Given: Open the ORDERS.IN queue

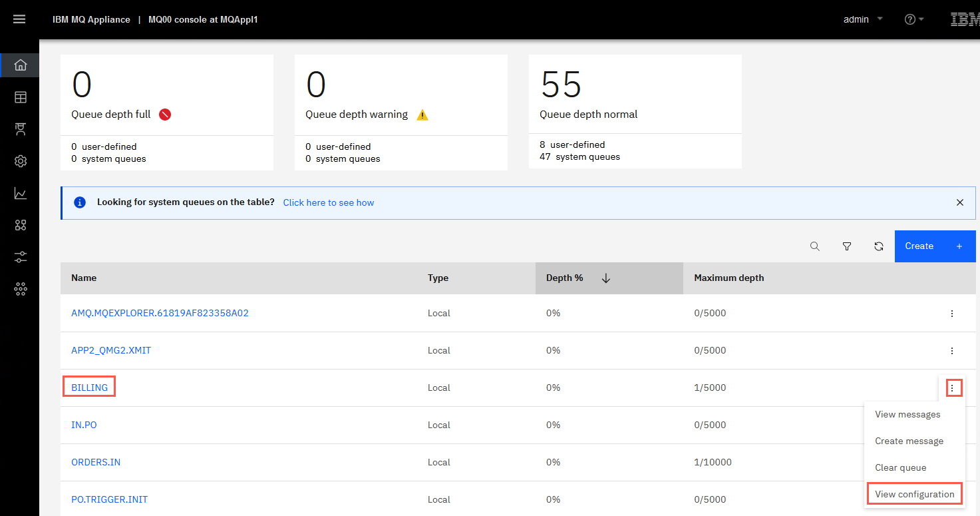Looking at the screenshot, I should click(x=96, y=462).
